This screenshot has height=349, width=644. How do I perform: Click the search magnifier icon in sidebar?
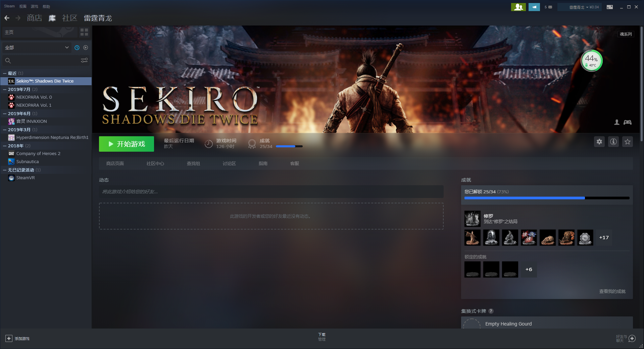8,60
